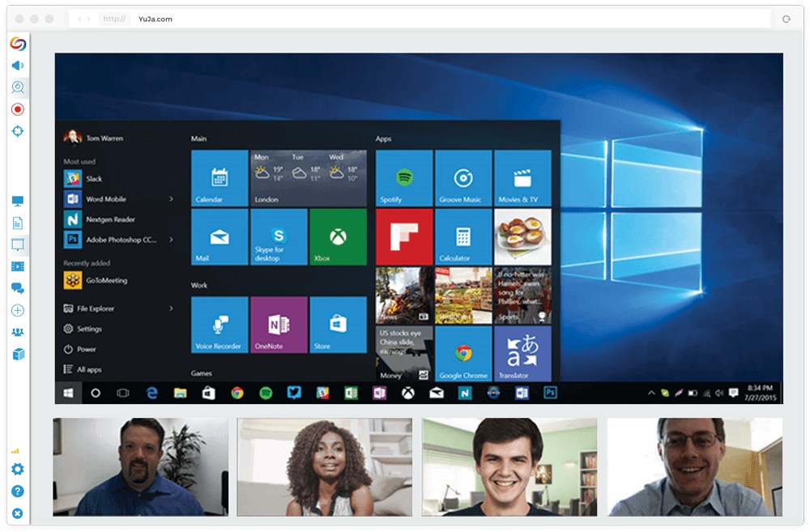
Task: Show hidden tray icons arrow
Action: [651, 393]
